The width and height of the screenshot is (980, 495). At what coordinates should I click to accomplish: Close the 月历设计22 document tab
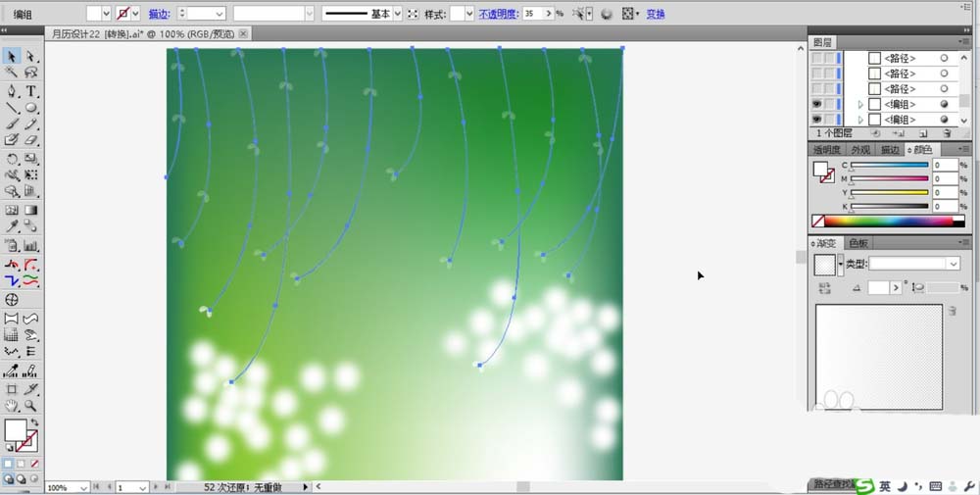pyautogui.click(x=243, y=33)
